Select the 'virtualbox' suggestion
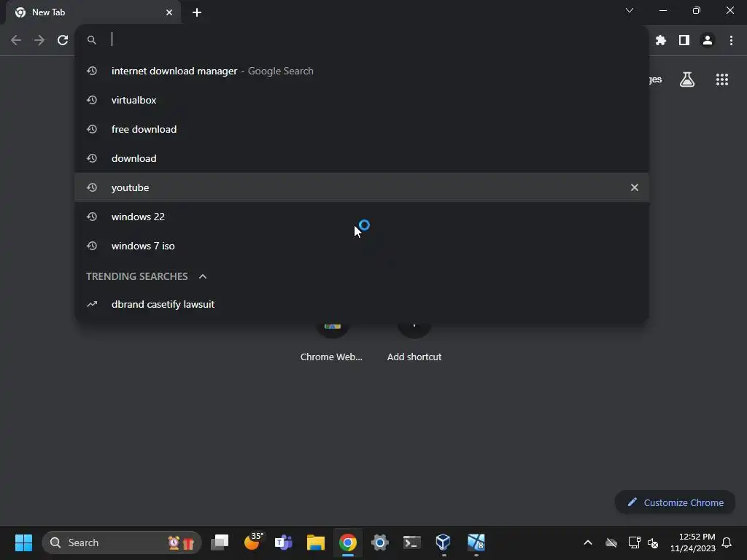Screen dimensions: 747x560 click(362, 100)
